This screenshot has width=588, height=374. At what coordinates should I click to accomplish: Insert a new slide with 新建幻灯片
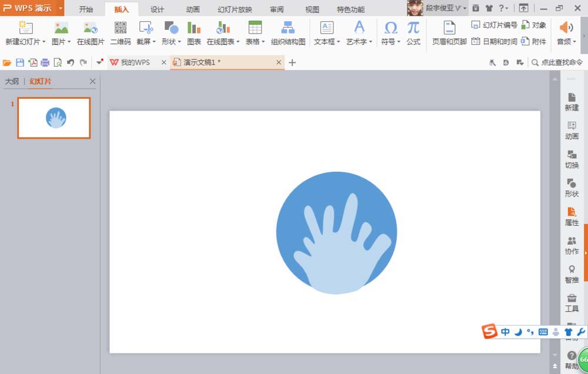coord(25,33)
